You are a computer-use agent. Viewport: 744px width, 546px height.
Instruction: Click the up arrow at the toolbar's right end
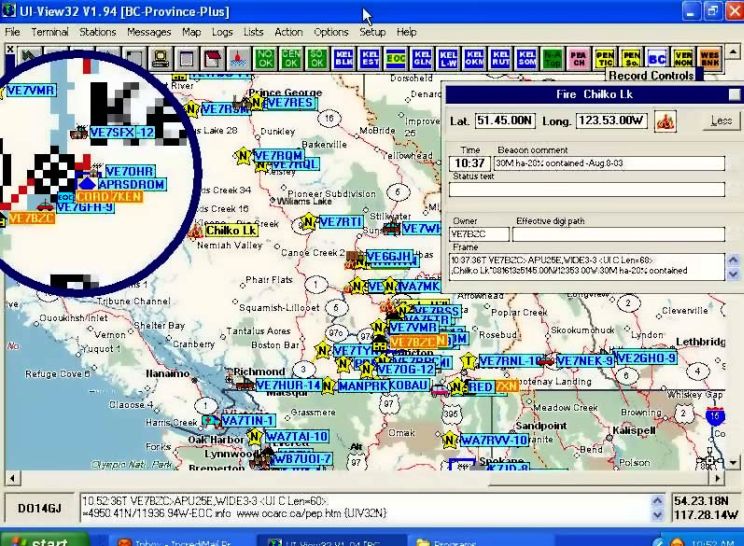733,51
